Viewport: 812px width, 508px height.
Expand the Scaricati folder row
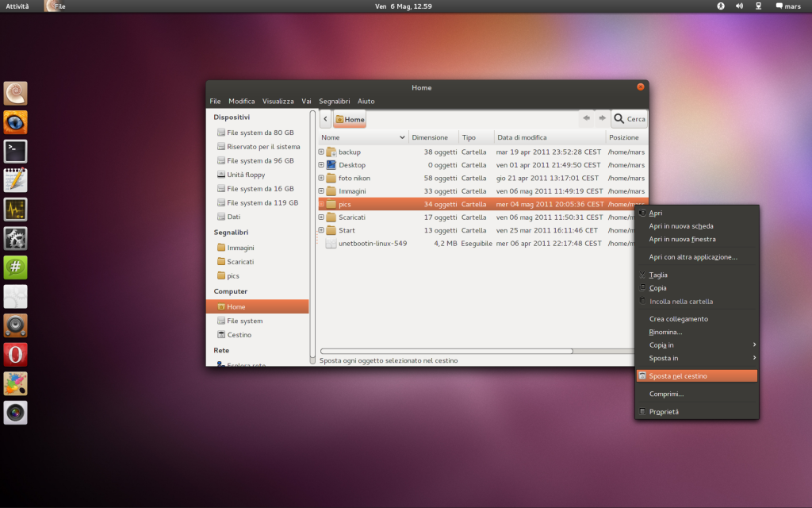pyautogui.click(x=321, y=217)
